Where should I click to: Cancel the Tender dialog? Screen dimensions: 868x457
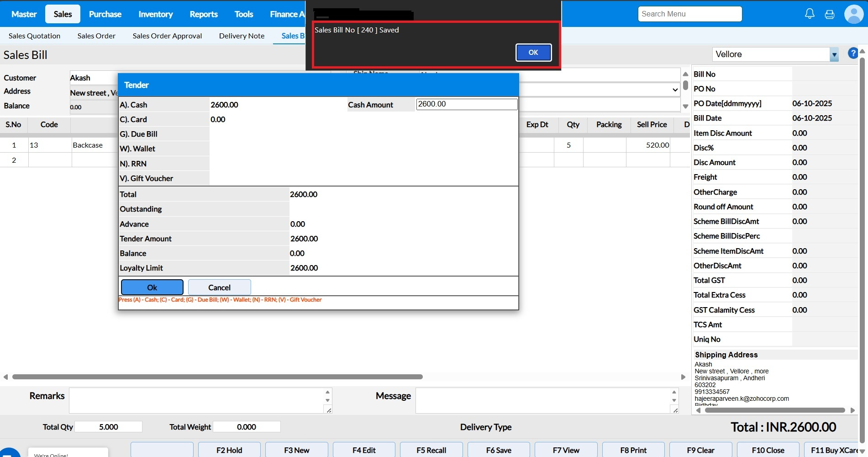[x=219, y=287]
